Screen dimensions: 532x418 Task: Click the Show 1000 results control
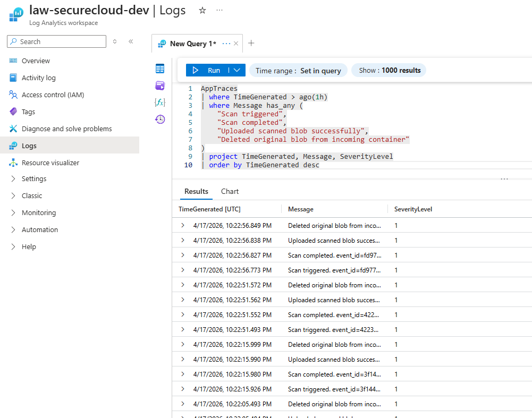(x=389, y=70)
